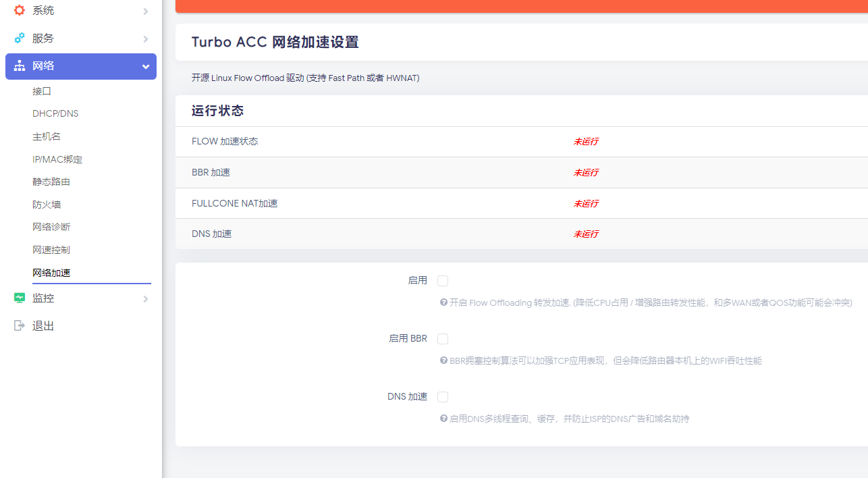Check the DNS 加速 checkbox
The image size is (868, 478).
coord(443,397)
